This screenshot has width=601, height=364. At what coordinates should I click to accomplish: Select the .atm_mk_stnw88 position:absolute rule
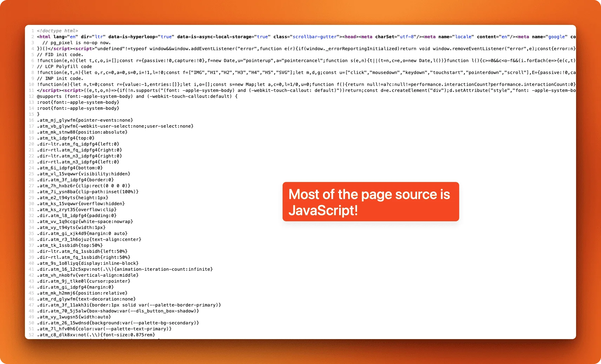pyautogui.click(x=81, y=132)
